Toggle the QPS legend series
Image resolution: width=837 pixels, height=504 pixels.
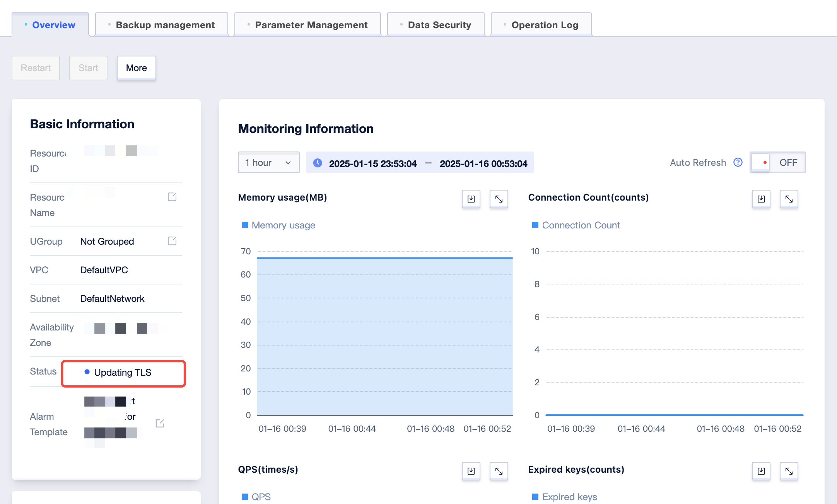pyautogui.click(x=256, y=497)
